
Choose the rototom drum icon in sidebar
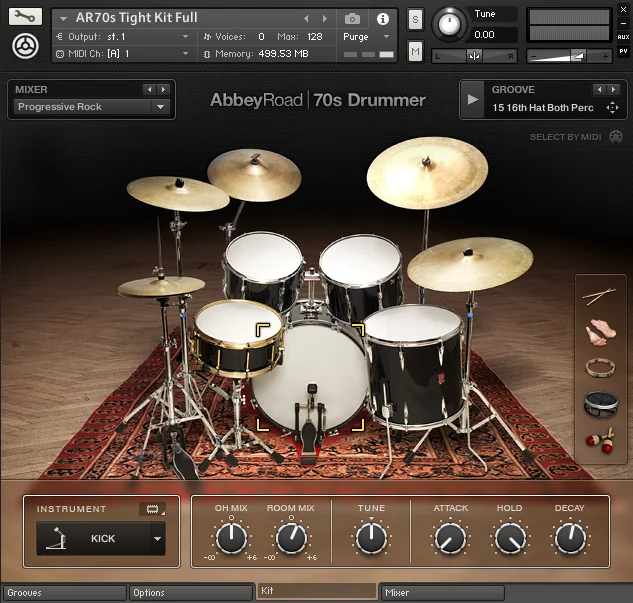coord(601,404)
